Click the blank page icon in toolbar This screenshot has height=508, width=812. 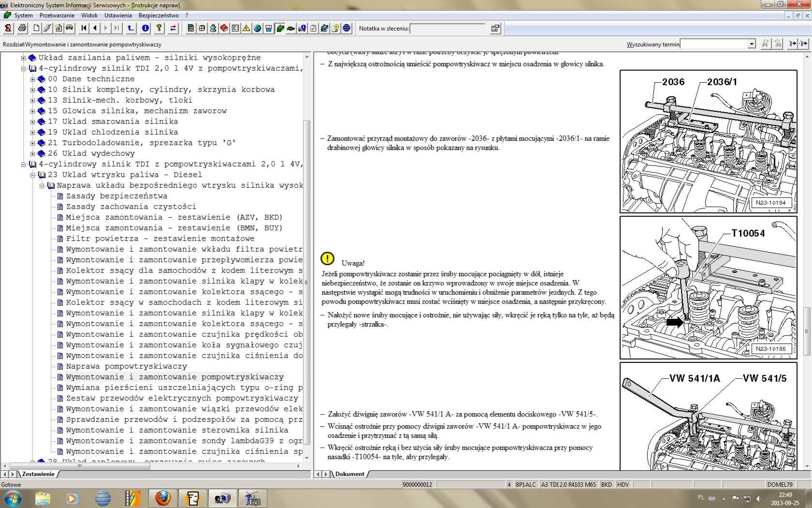(36, 28)
